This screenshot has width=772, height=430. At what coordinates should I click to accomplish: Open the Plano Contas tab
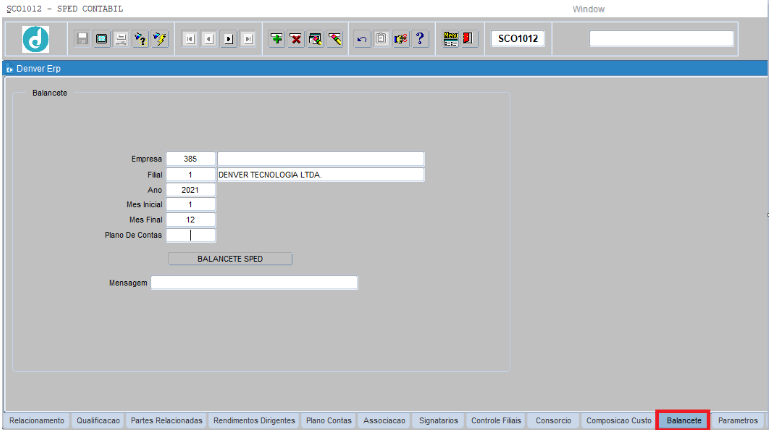[x=329, y=421]
